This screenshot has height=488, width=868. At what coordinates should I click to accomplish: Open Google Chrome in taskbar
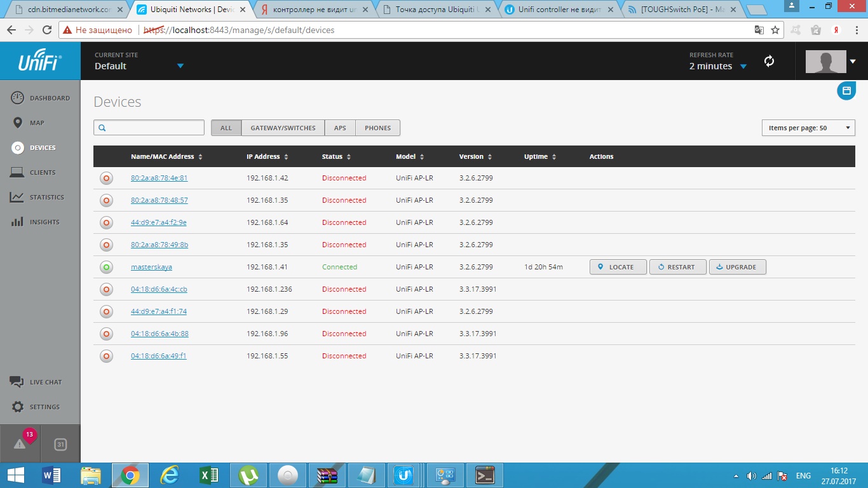coord(130,475)
